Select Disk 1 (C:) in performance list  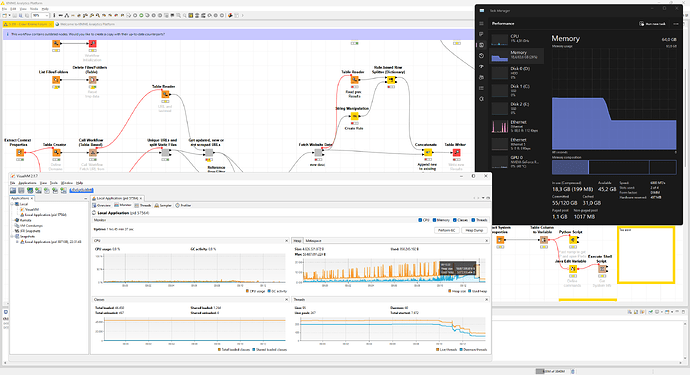517,90
